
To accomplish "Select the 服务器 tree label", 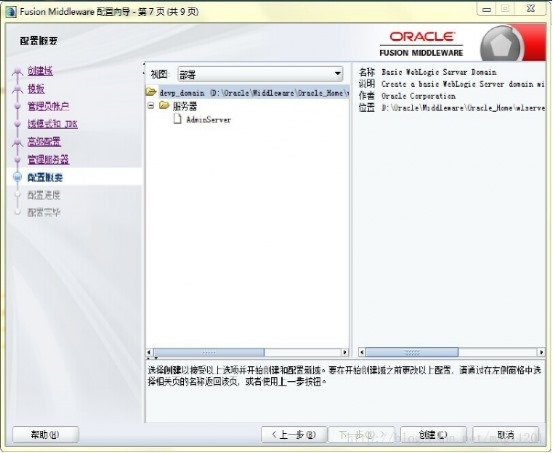I will click(x=184, y=106).
